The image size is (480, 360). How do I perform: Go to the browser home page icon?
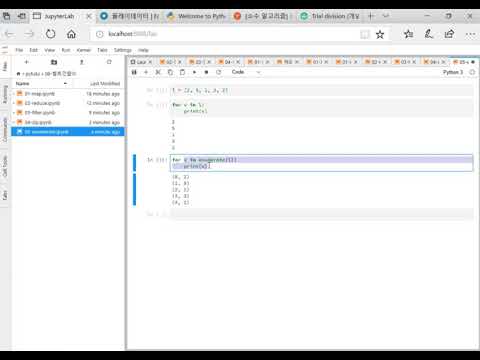(x=71, y=34)
